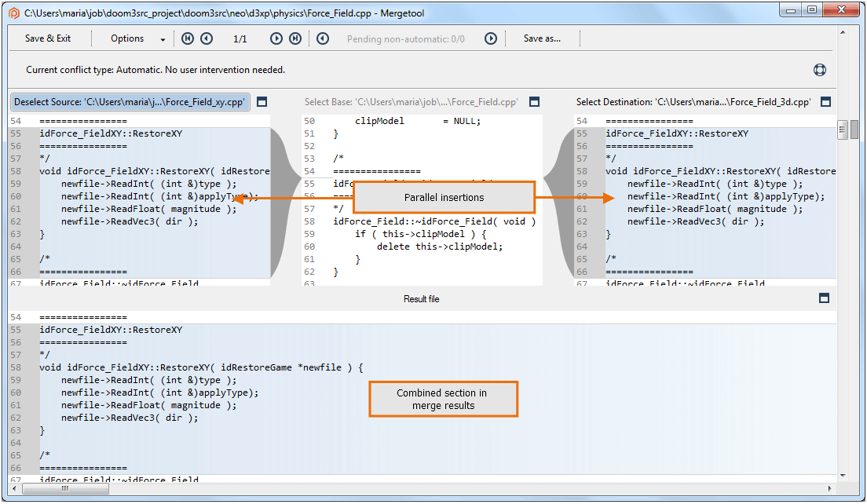Go to next non-automatic conflict
The width and height of the screenshot is (867, 504).
click(491, 38)
